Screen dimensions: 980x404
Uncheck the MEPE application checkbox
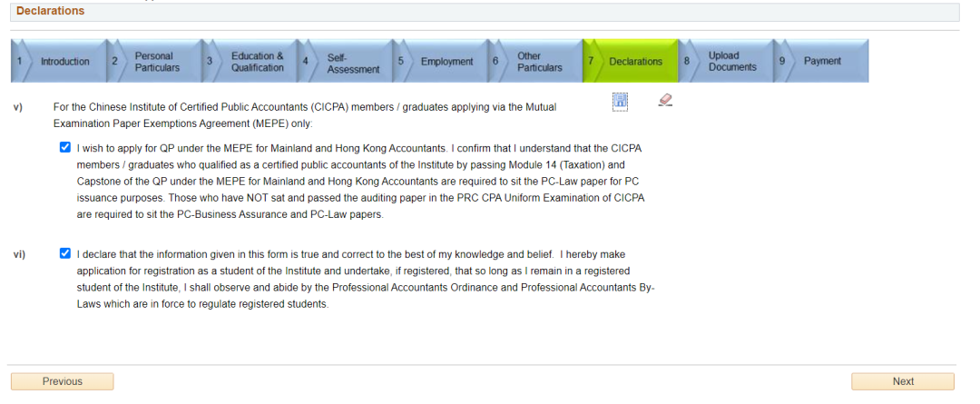pyautogui.click(x=65, y=147)
